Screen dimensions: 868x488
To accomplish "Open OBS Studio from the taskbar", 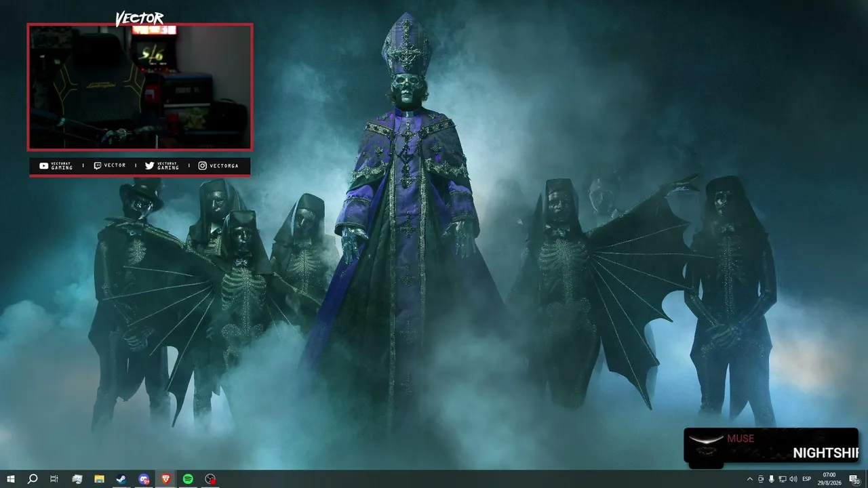I will point(210,479).
